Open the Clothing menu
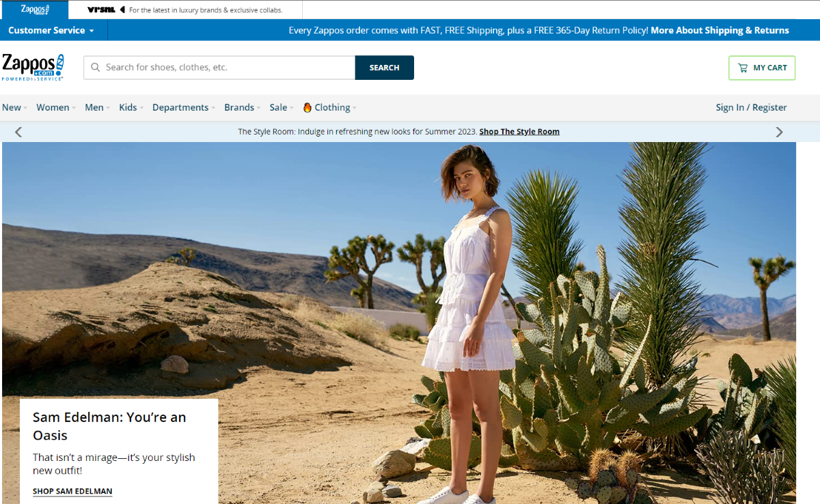The height and width of the screenshot is (504, 820). (335, 107)
